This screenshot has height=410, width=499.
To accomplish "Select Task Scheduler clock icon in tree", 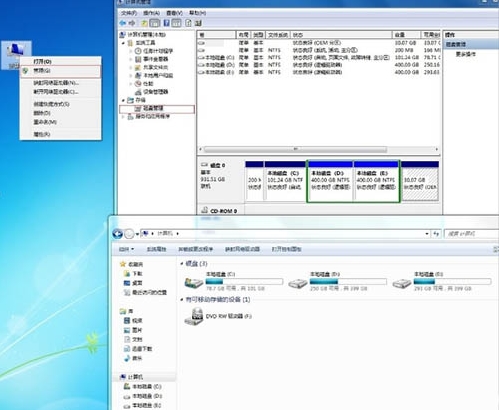I will point(138,51).
